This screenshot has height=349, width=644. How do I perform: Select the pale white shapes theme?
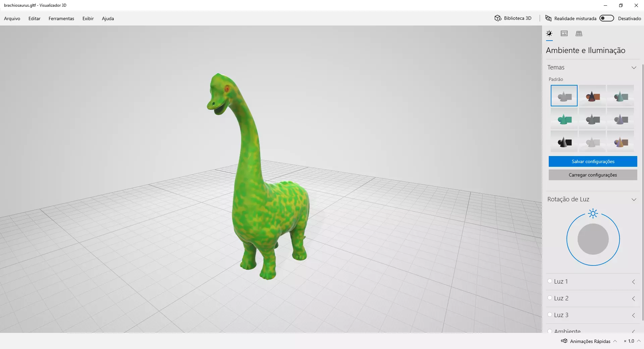coord(592,141)
